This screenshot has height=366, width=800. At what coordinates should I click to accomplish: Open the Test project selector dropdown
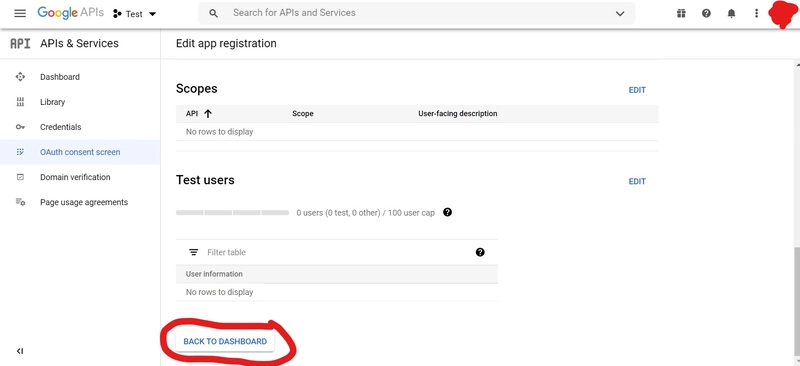click(x=135, y=14)
